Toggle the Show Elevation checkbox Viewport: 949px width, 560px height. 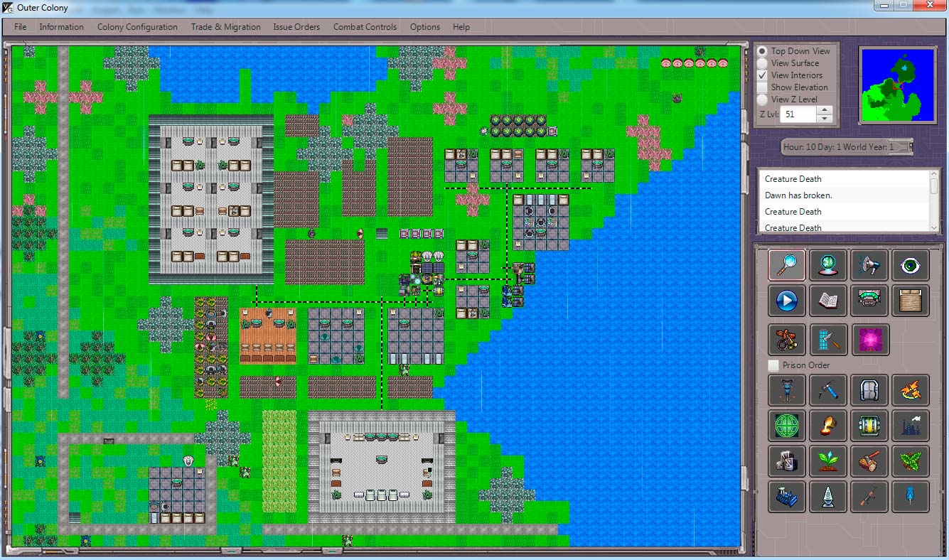762,87
